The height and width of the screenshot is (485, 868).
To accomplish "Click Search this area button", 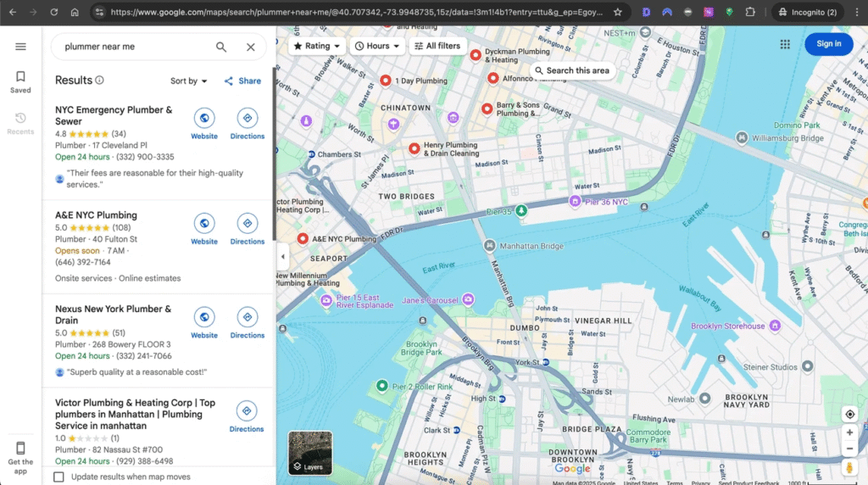I will [x=571, y=70].
